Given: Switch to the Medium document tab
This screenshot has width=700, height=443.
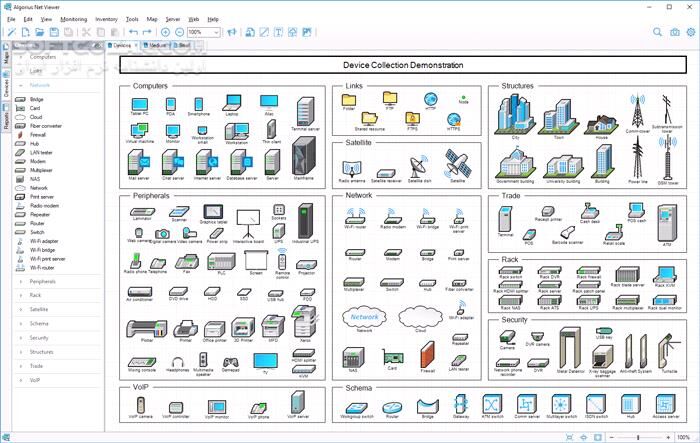Looking at the screenshot, I should pos(156,45).
